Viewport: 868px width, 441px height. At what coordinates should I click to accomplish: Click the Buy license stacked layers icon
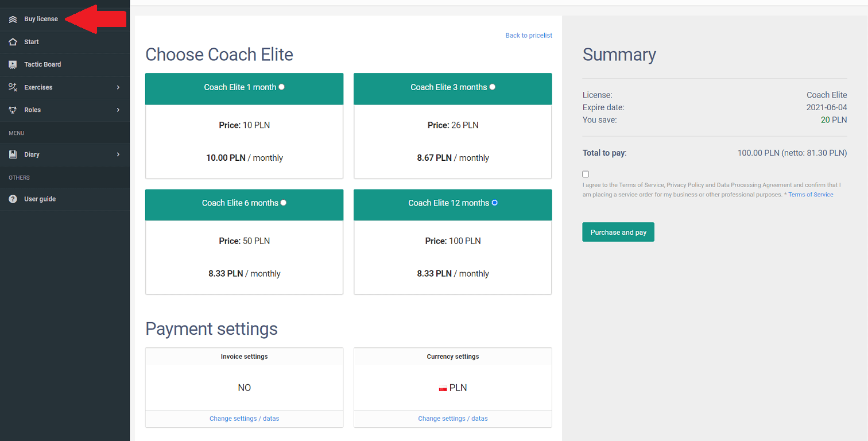point(13,20)
